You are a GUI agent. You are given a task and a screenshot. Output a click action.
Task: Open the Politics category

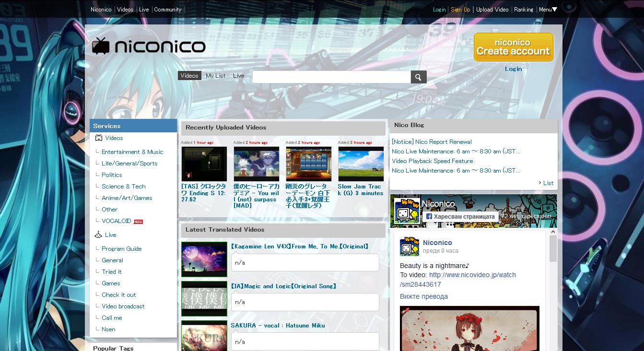tap(112, 175)
